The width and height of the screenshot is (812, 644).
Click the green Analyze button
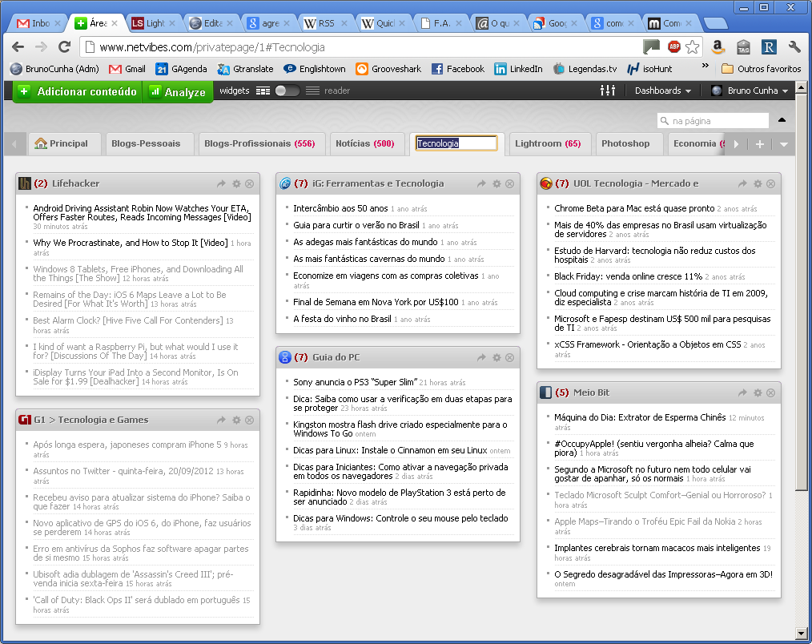click(x=178, y=91)
